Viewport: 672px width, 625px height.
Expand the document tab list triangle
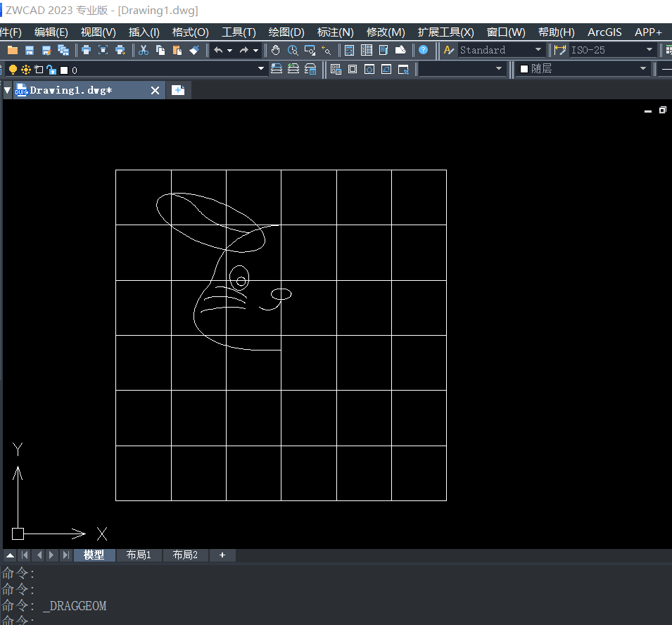click(x=7, y=91)
